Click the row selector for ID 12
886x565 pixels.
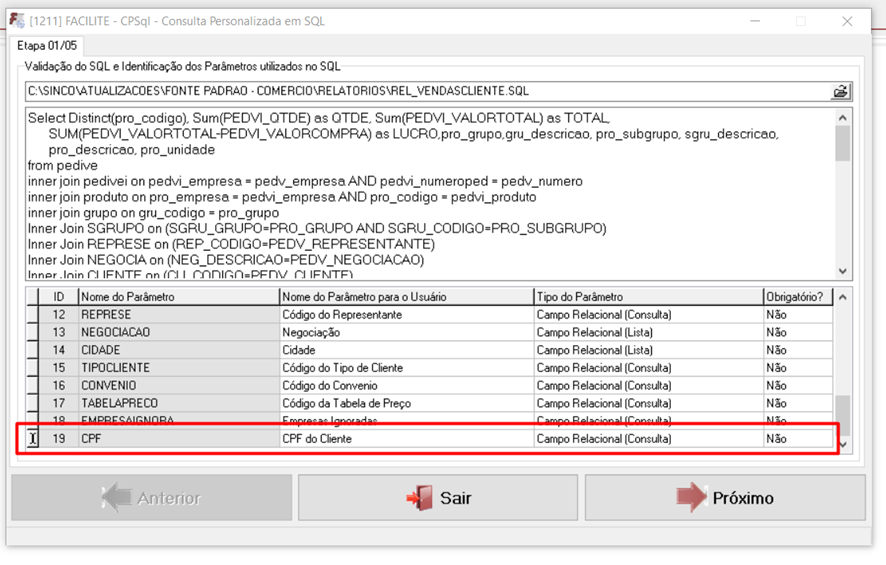pos(33,315)
